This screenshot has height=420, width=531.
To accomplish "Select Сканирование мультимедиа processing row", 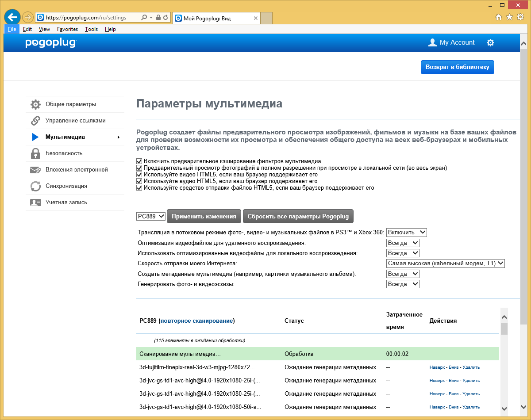I will point(318,354).
